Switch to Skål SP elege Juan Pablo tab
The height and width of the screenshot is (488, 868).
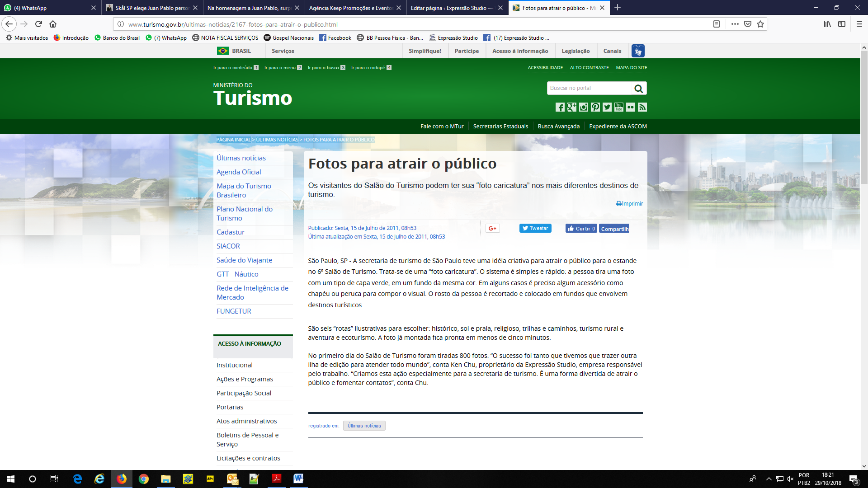152,8
